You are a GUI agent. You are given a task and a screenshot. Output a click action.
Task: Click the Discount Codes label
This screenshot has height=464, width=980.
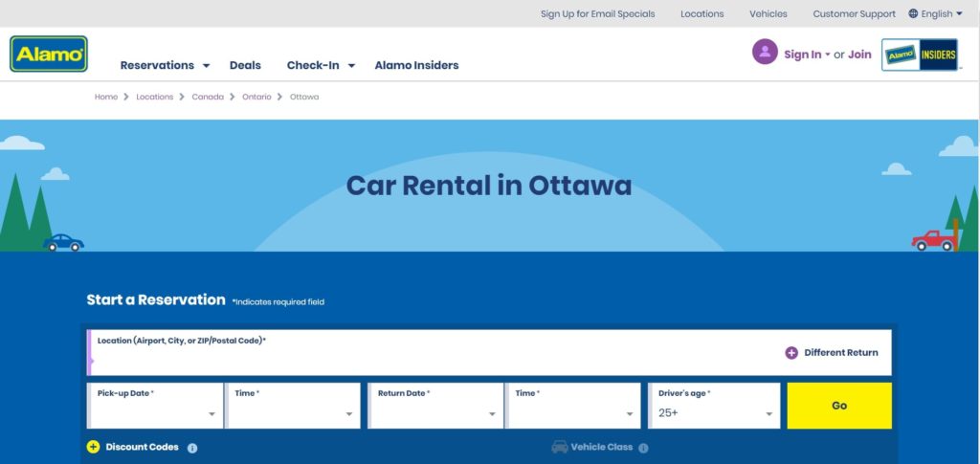[x=142, y=447]
